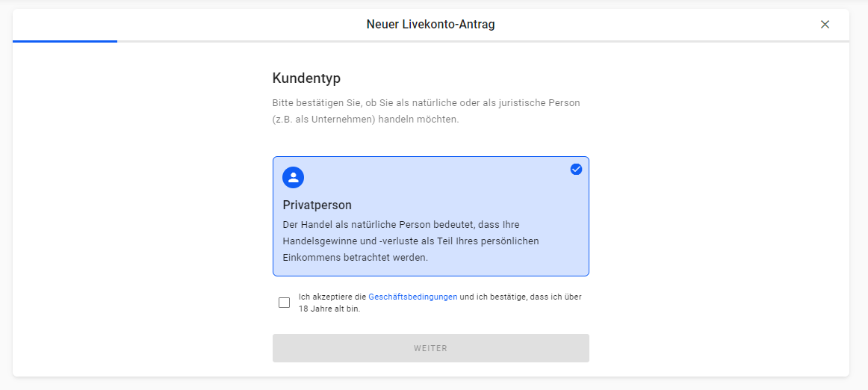Click the '18 Jahre alt bin.' text
The image size is (868, 390).
(329, 309)
